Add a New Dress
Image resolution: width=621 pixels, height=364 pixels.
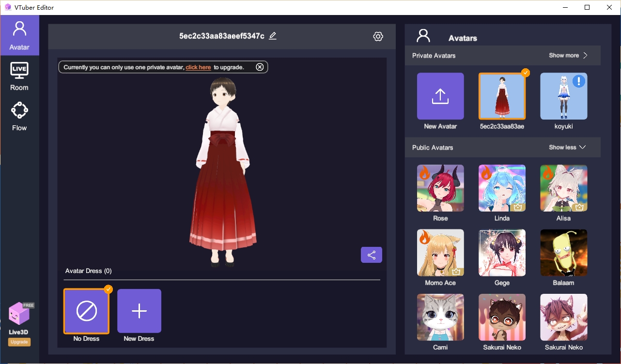(x=139, y=311)
